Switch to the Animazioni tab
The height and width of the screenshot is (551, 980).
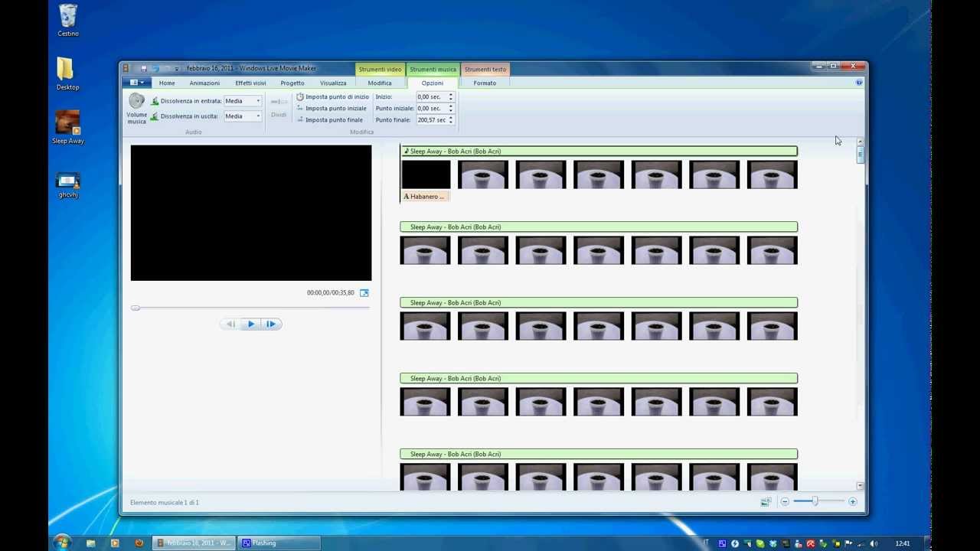[x=204, y=83]
